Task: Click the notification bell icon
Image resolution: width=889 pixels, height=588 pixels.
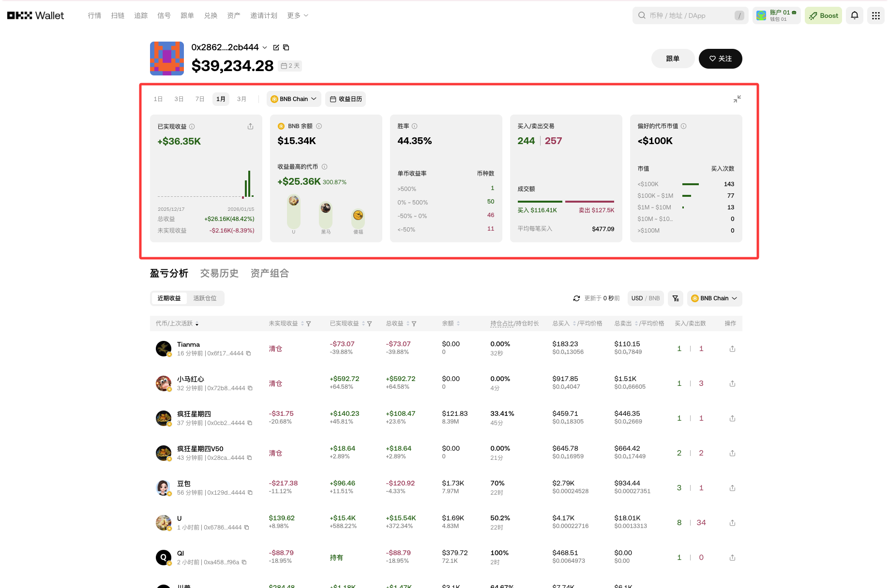Action: coord(855,15)
